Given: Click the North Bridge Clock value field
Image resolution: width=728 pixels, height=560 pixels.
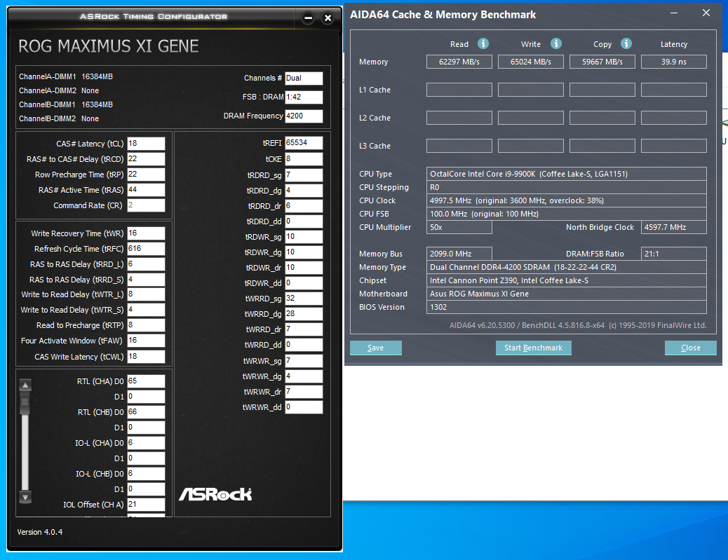Looking at the screenshot, I should 674,227.
